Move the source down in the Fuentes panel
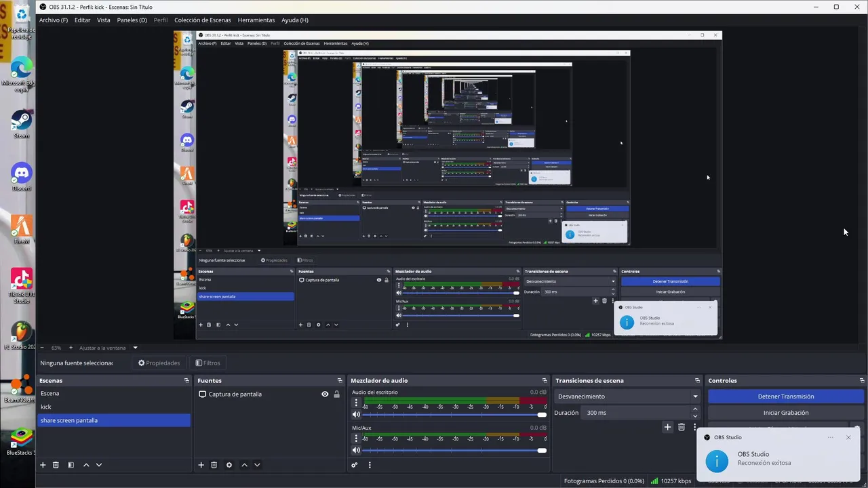This screenshot has height=488, width=868. click(257, 465)
